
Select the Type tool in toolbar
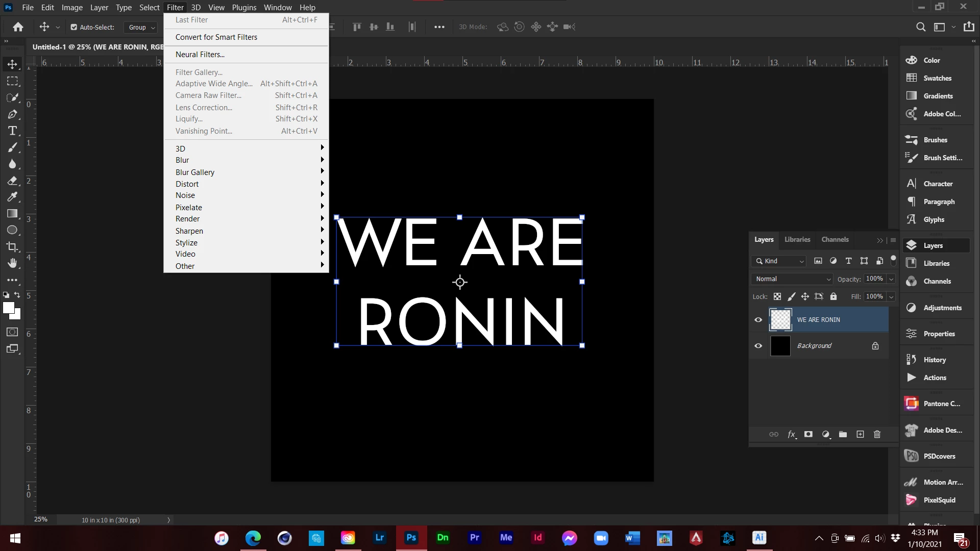(x=12, y=131)
